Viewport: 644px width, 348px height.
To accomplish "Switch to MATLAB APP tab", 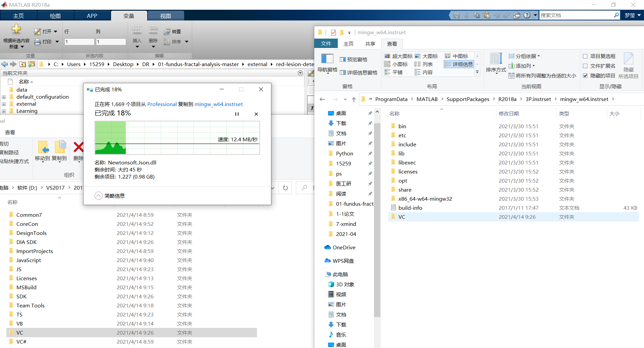I will click(92, 16).
